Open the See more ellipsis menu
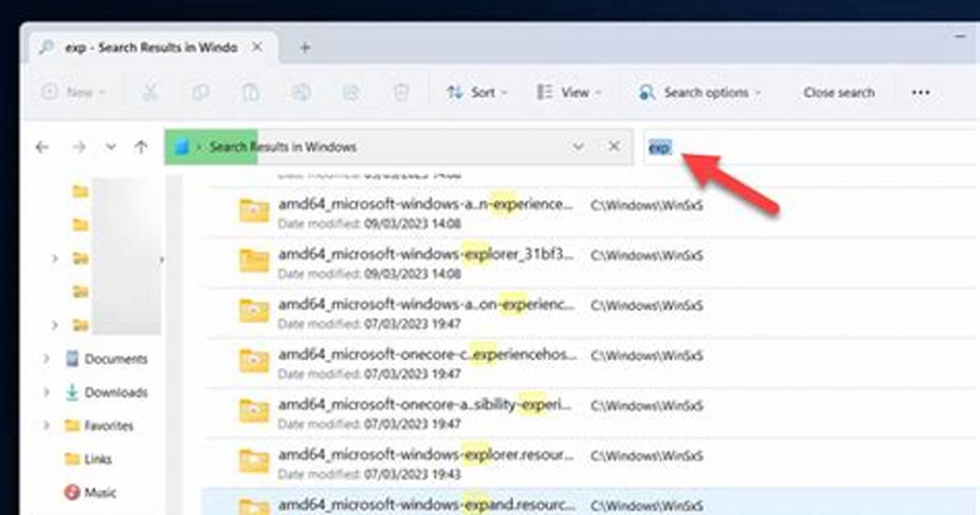This screenshot has height=515, width=980. point(921,93)
